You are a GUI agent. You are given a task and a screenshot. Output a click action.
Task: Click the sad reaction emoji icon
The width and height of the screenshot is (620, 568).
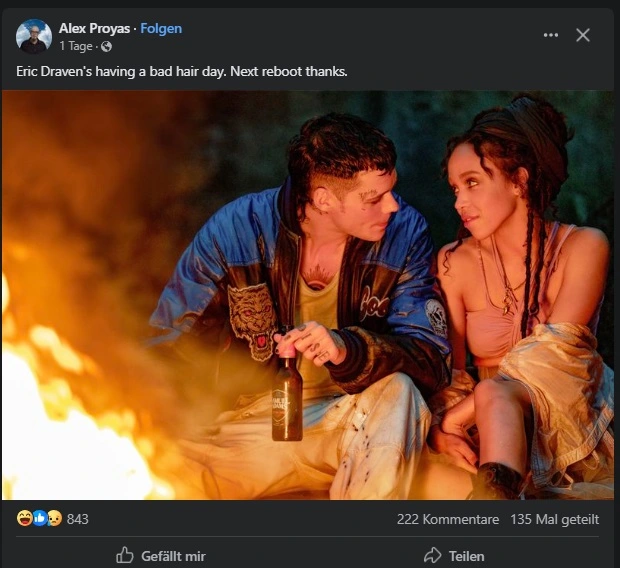(55, 518)
